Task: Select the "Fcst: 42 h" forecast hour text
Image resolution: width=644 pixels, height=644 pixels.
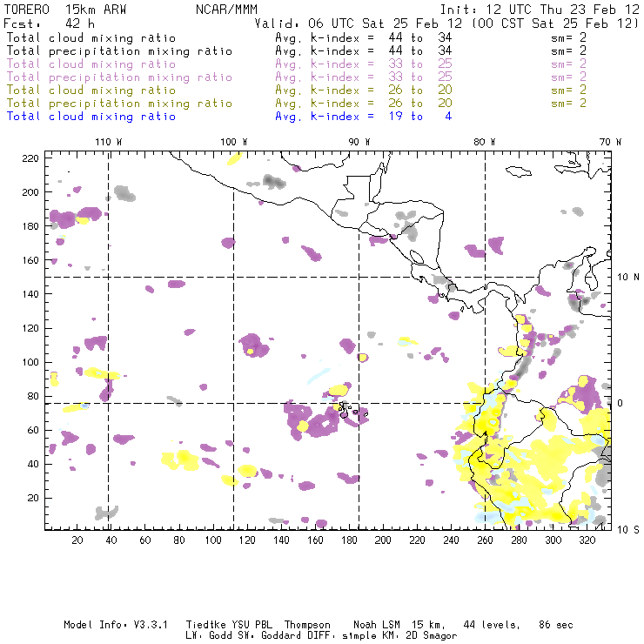Action: click(x=50, y=23)
